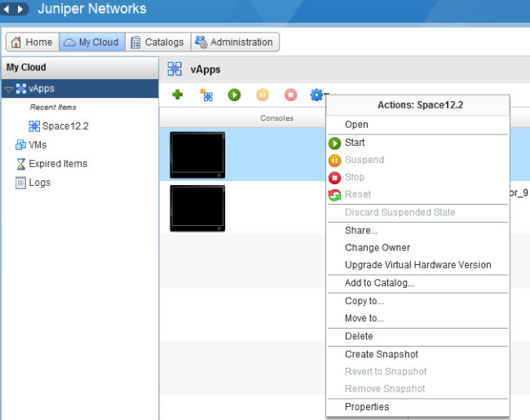Click the orange Suspend toolbar icon

(x=263, y=95)
